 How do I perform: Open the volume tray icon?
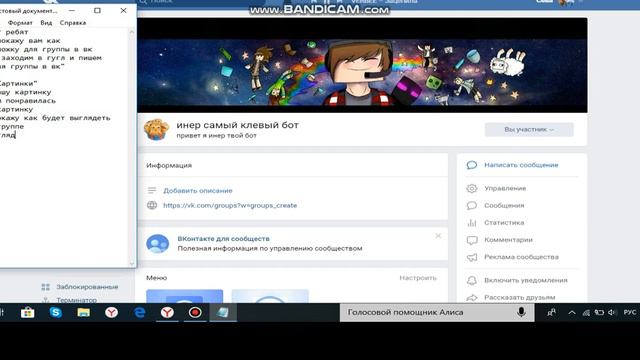coord(612,313)
